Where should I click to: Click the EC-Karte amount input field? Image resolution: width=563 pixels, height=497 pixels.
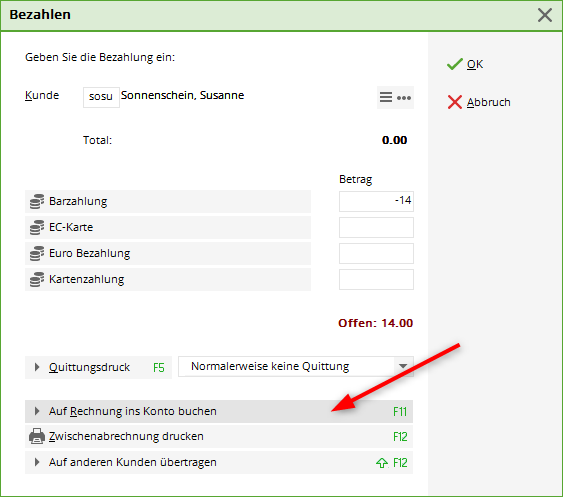(x=376, y=227)
